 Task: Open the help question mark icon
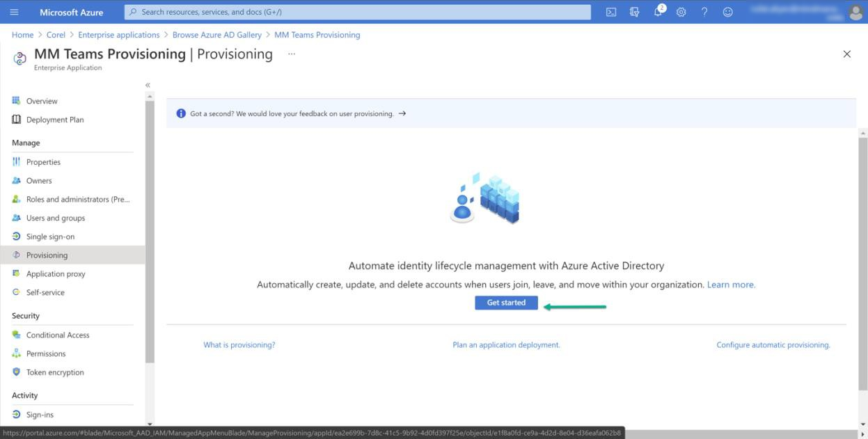point(704,12)
